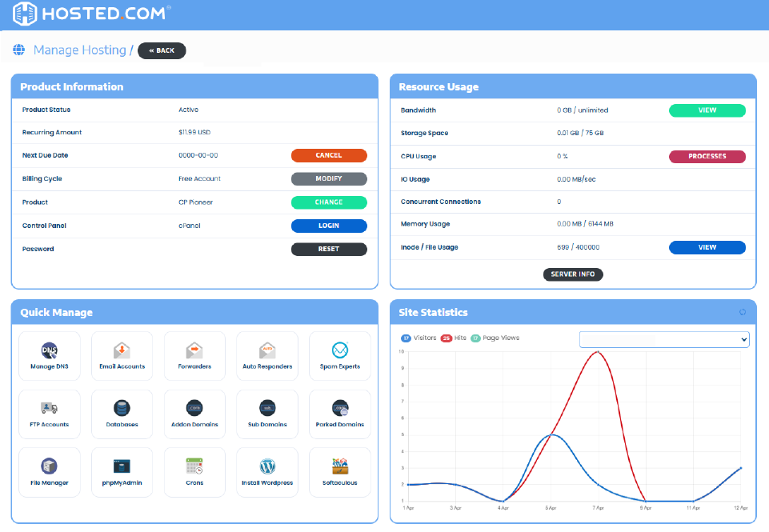769x532 pixels.
Task: Click the Manage Hosting breadcrumb link
Action: 79,50
